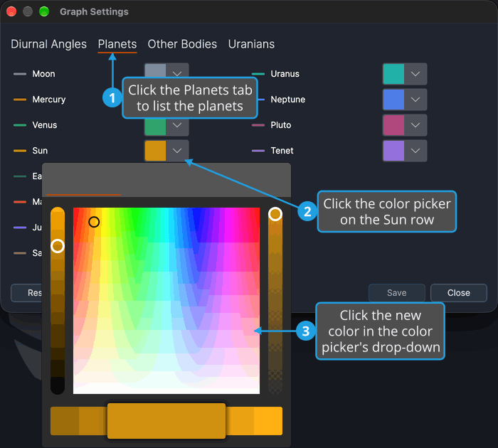Viewport: 498px width, 448px height.
Task: Select the Planets tab
Action: coord(117,44)
